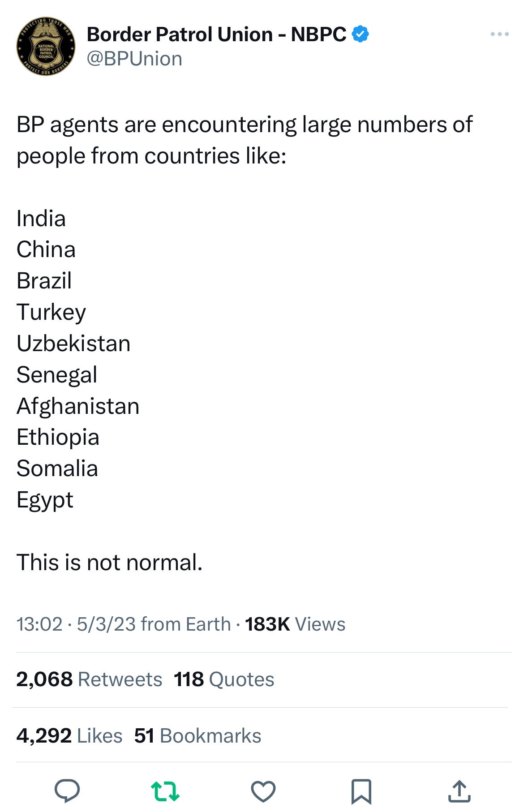
Task: View the 2,068 Retweets list
Action: [89, 679]
